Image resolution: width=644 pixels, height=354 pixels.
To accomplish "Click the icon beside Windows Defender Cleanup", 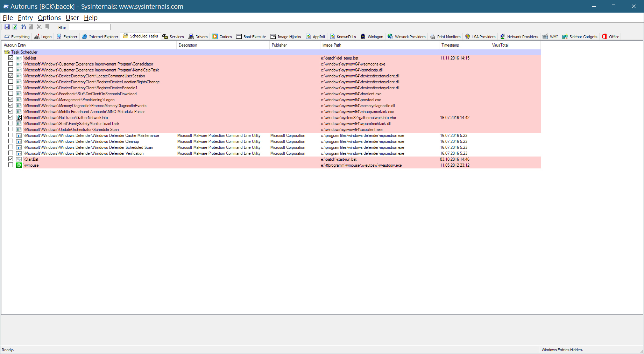I will [x=19, y=141].
